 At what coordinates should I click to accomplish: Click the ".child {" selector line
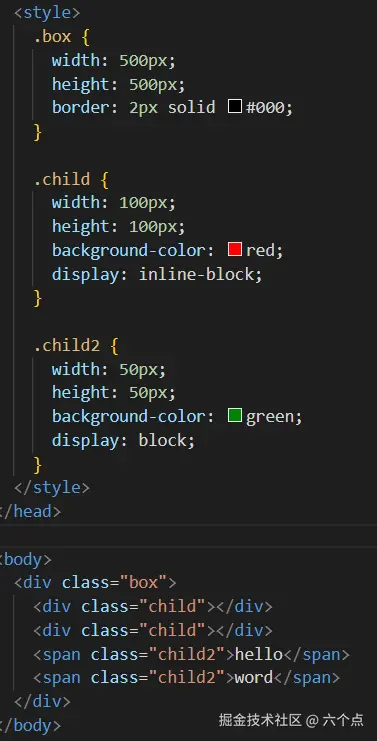71,179
